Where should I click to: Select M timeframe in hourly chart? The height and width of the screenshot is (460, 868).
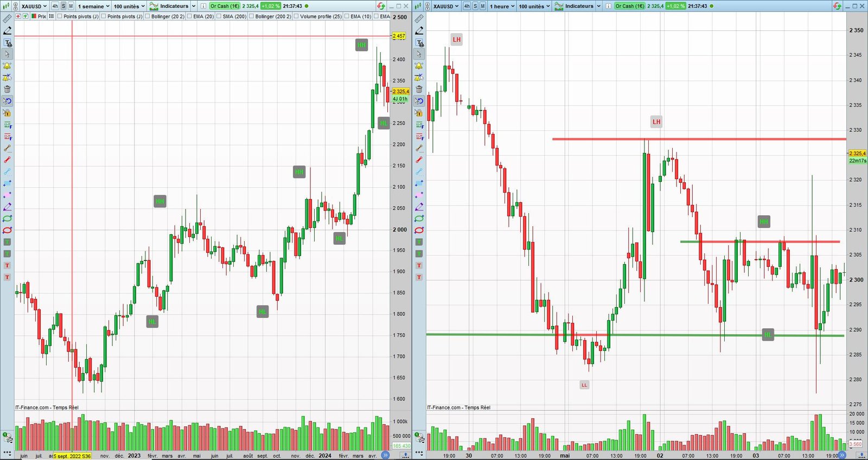point(482,6)
